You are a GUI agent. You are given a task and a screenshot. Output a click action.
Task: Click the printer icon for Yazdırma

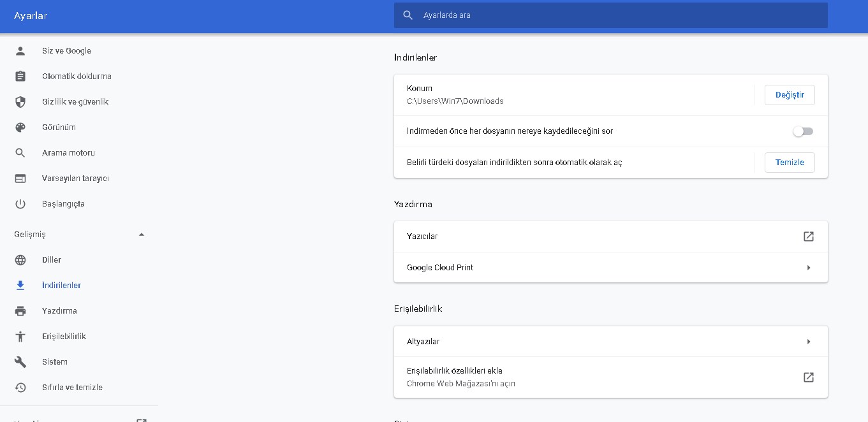(x=20, y=311)
